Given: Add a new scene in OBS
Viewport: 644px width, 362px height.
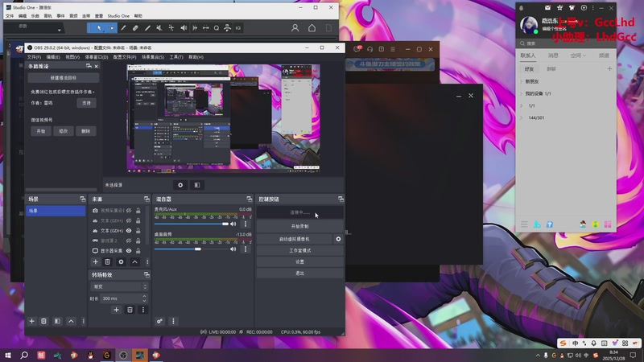Looking at the screenshot, I should pos(31,321).
